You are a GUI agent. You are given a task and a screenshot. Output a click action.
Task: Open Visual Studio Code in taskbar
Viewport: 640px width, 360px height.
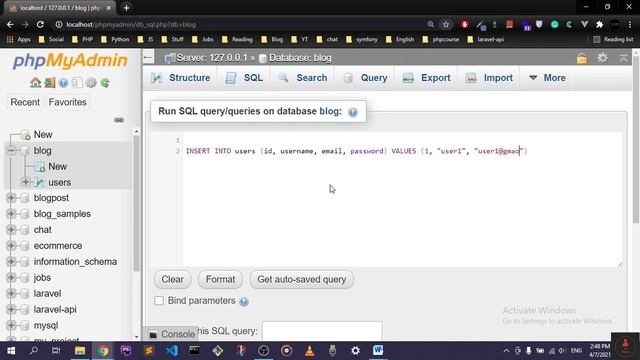point(172,351)
